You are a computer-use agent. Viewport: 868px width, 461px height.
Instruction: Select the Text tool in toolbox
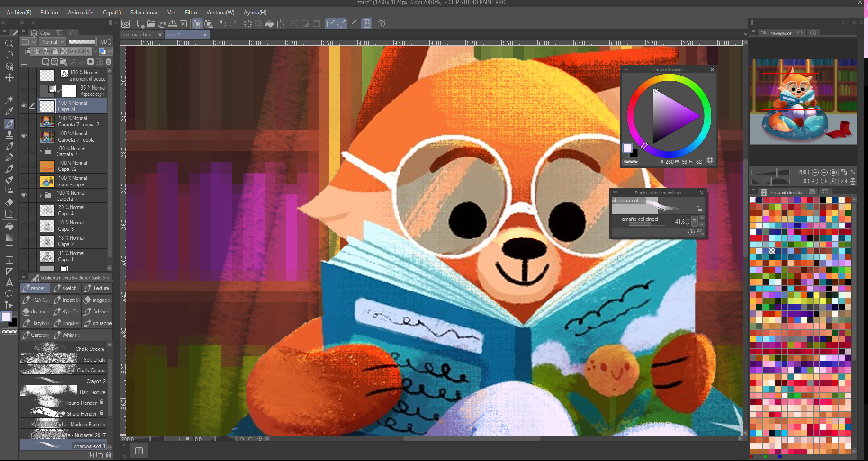tap(9, 282)
